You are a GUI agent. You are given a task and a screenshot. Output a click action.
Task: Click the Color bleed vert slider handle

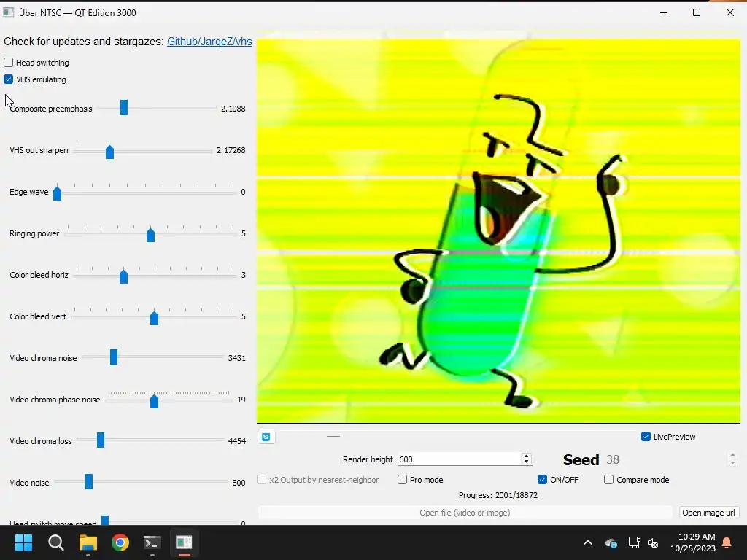[x=154, y=318]
